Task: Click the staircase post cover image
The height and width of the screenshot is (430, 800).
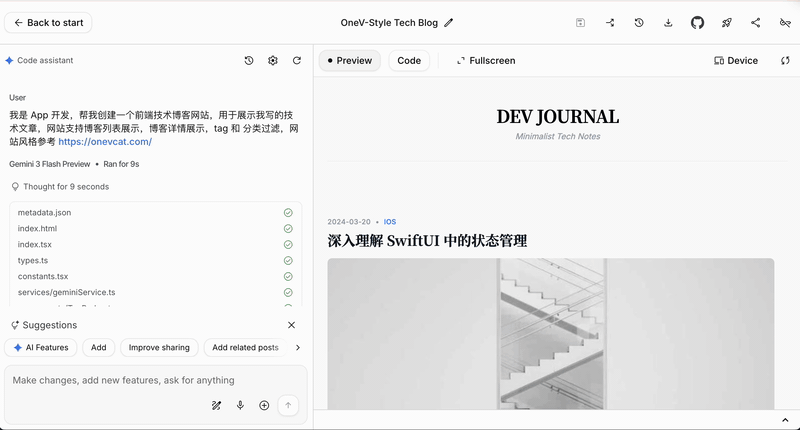Action: [x=551, y=334]
